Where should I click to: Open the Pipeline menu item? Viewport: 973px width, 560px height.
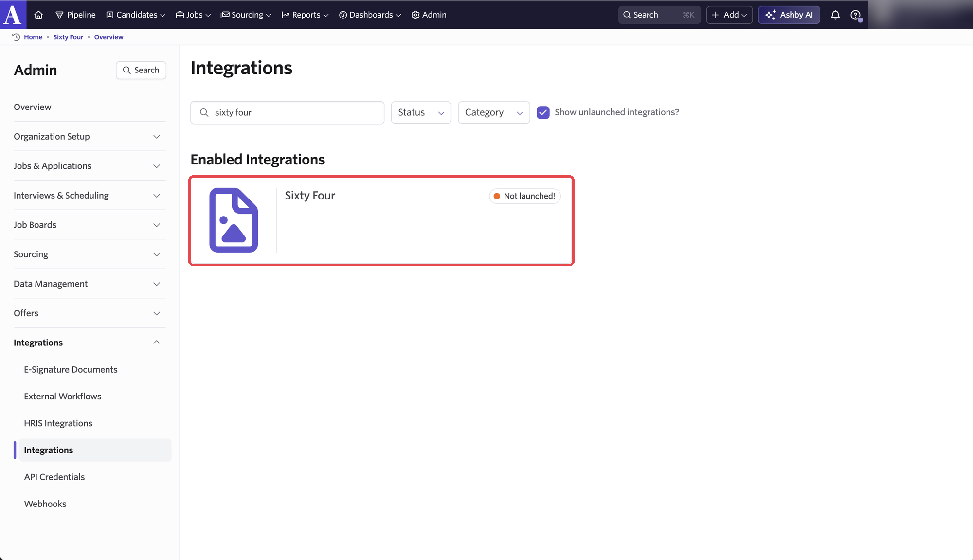(x=75, y=15)
